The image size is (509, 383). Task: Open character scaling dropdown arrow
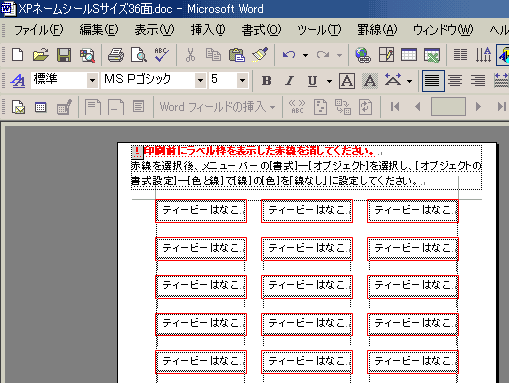pos(410,81)
